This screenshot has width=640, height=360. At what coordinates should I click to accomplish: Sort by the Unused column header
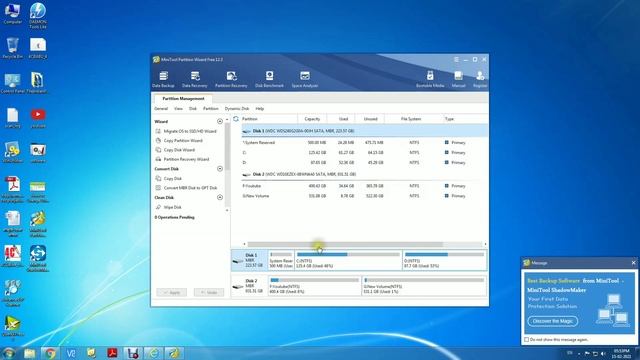click(x=370, y=119)
